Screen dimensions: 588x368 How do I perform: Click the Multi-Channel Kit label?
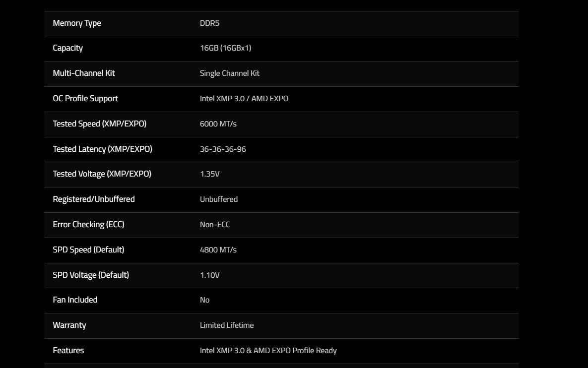coord(84,73)
